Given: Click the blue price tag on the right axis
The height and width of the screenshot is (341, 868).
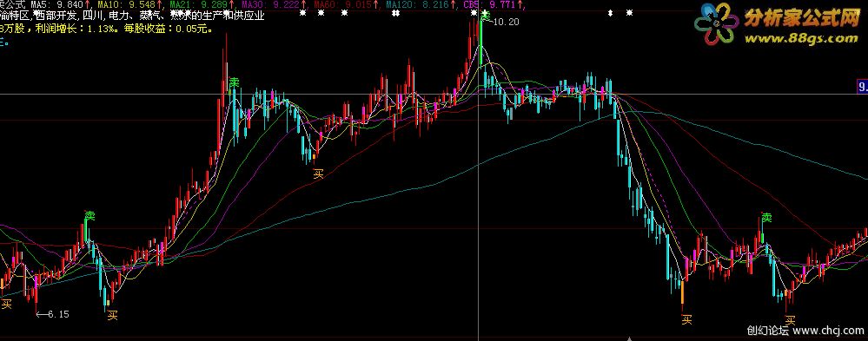Looking at the screenshot, I should click(x=863, y=87).
